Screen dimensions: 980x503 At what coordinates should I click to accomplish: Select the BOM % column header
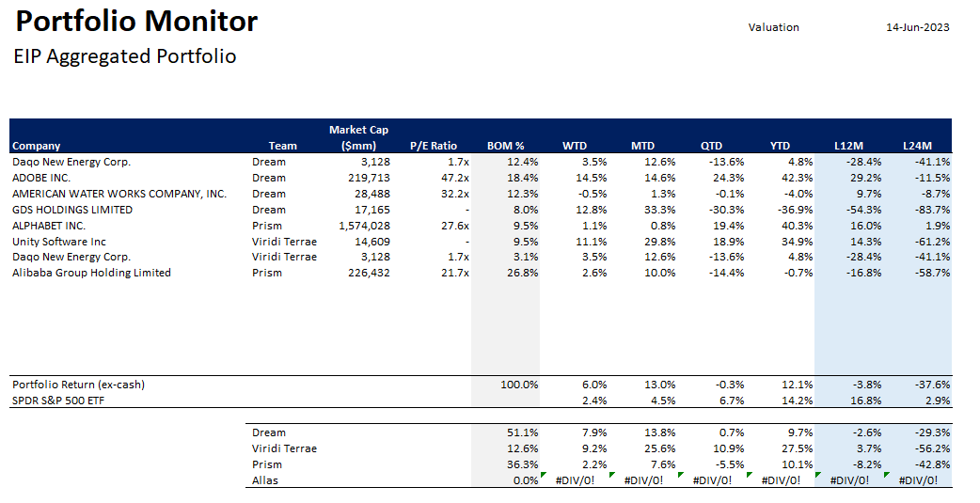[506, 146]
